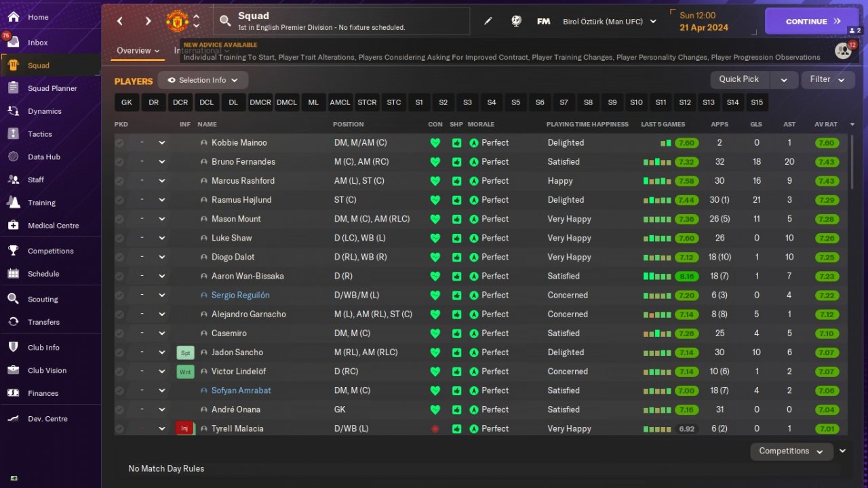Open Sofyan Amrabat player link

pyautogui.click(x=241, y=390)
